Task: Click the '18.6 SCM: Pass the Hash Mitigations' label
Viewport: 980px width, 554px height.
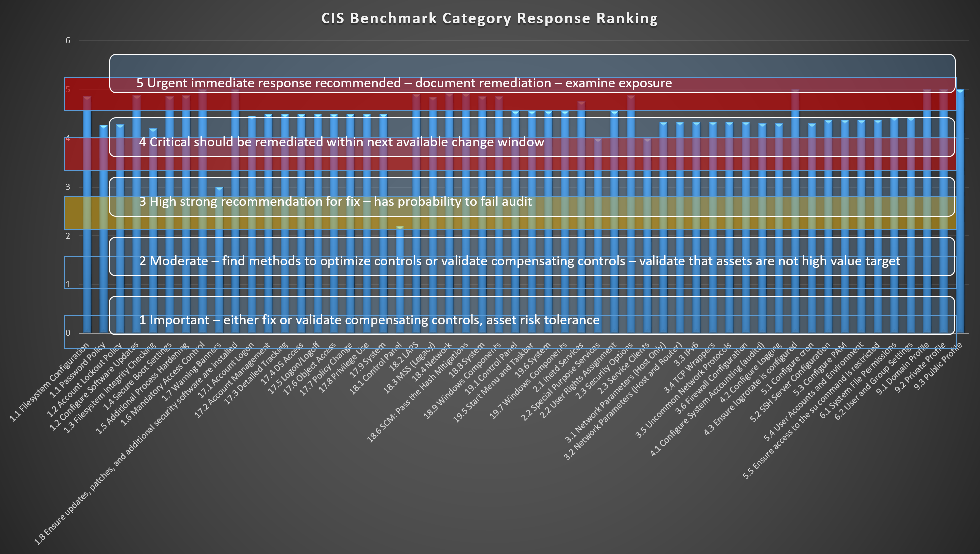Action: pyautogui.click(x=418, y=392)
